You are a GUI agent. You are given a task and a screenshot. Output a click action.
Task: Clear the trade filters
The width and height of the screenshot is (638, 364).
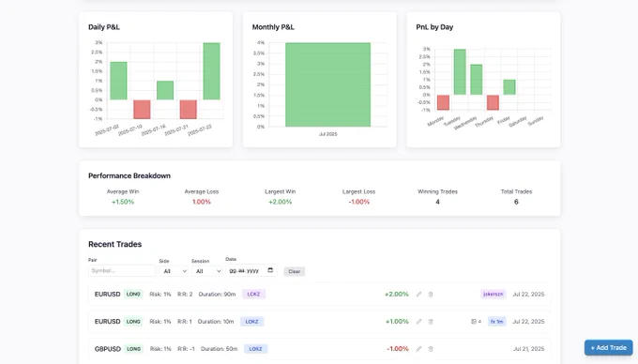coord(295,271)
